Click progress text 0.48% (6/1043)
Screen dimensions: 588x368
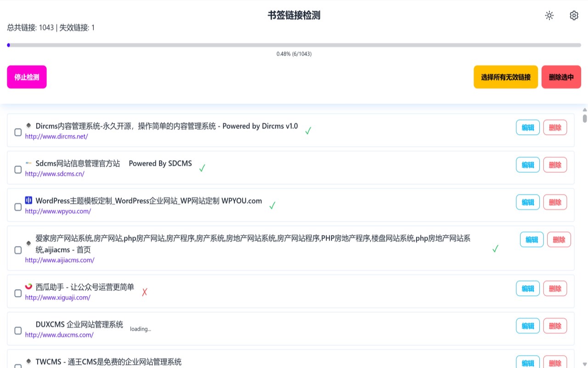[x=294, y=54]
